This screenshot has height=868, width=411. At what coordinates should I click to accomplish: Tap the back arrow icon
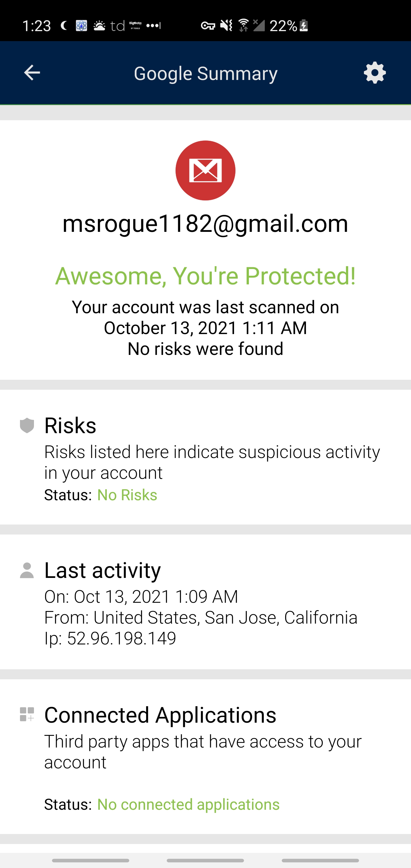[x=32, y=73]
